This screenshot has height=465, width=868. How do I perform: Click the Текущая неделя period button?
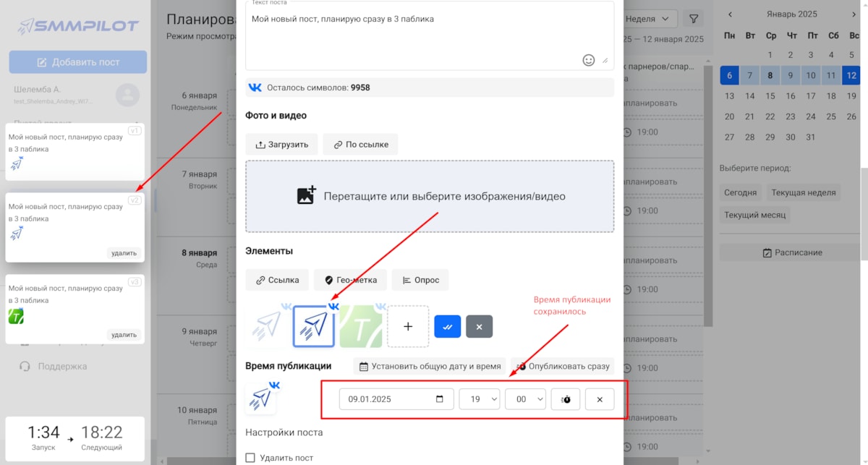click(803, 192)
